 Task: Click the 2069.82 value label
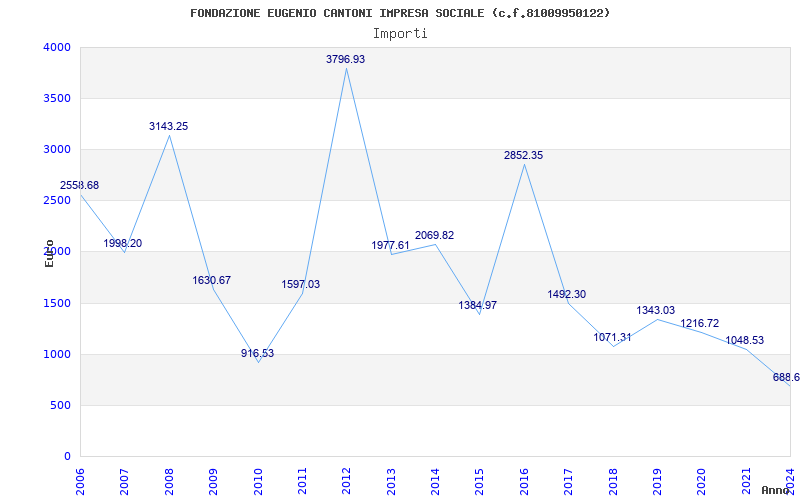tap(434, 236)
